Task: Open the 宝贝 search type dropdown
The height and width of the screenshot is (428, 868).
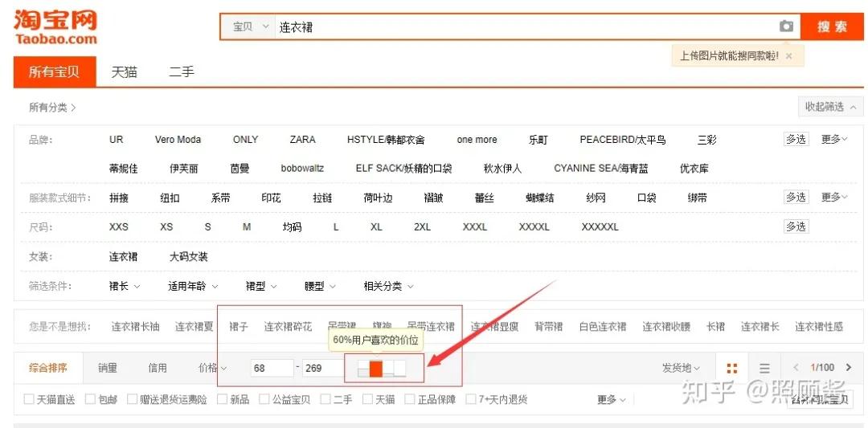Action: pyautogui.click(x=250, y=27)
